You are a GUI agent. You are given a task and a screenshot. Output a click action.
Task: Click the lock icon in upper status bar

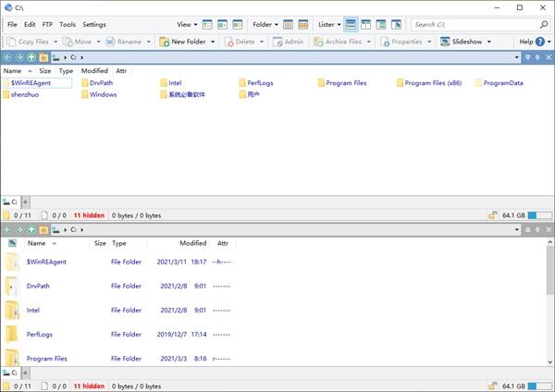(492, 214)
